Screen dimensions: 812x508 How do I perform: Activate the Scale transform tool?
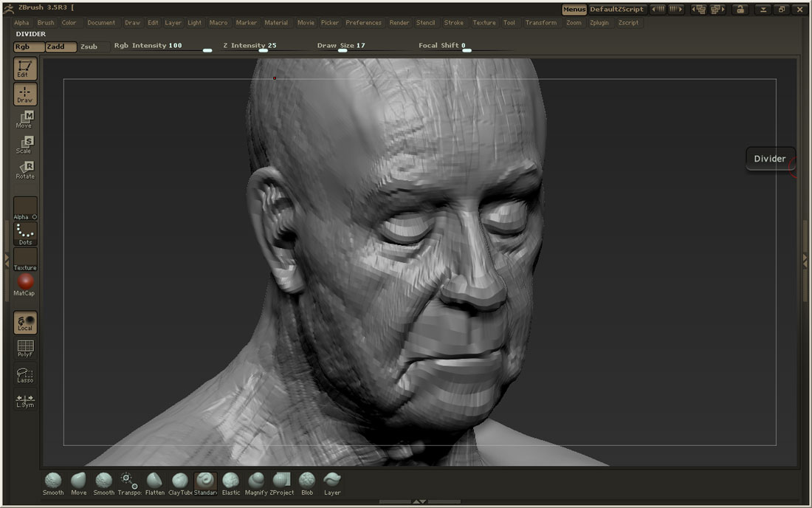(x=25, y=144)
